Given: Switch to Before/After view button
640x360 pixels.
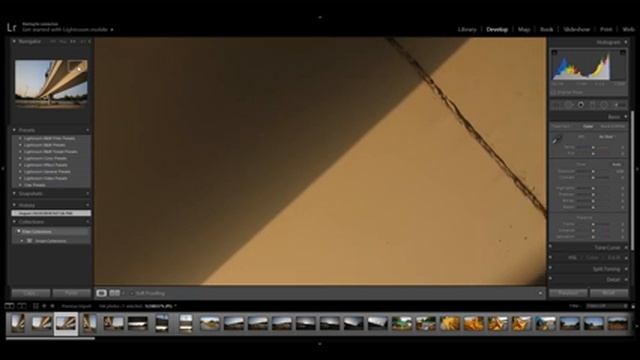Looking at the screenshot, I should (x=115, y=293).
